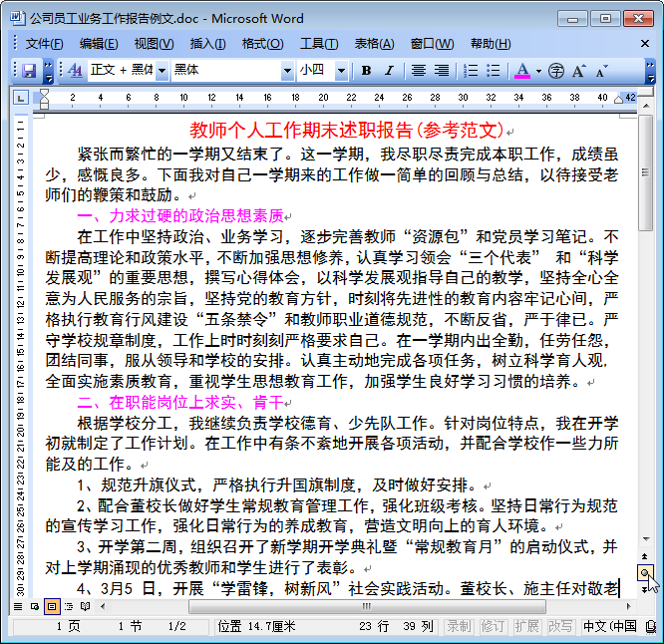Click the 中文(中国 language indicator
The image size is (664, 644).
[x=609, y=626]
